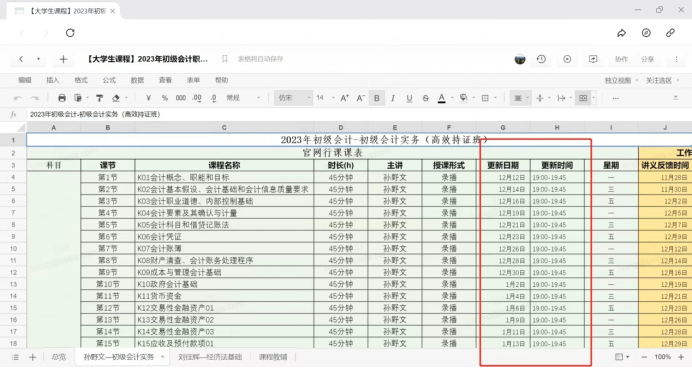Zoom in with the plus button
Screen dimensions: 692x368
681,357
